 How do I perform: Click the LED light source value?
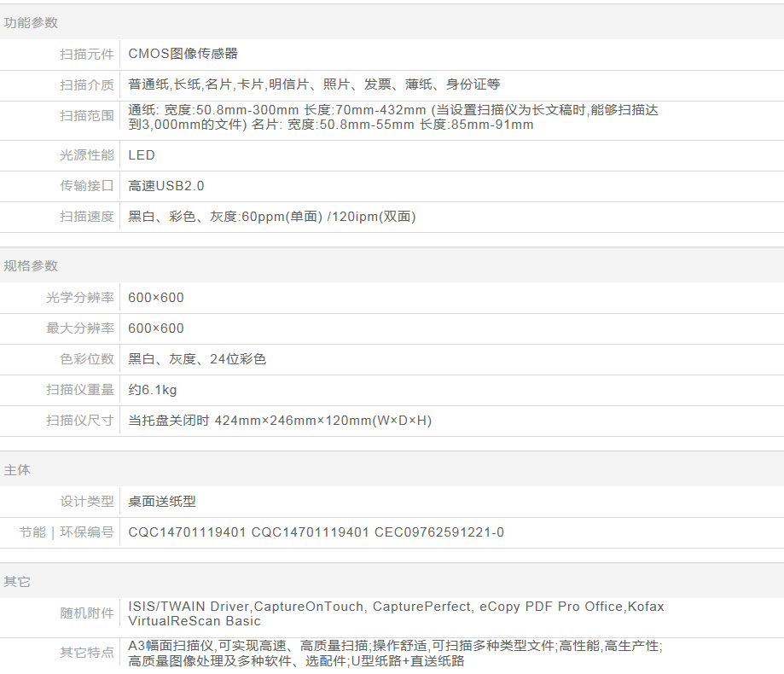(142, 155)
